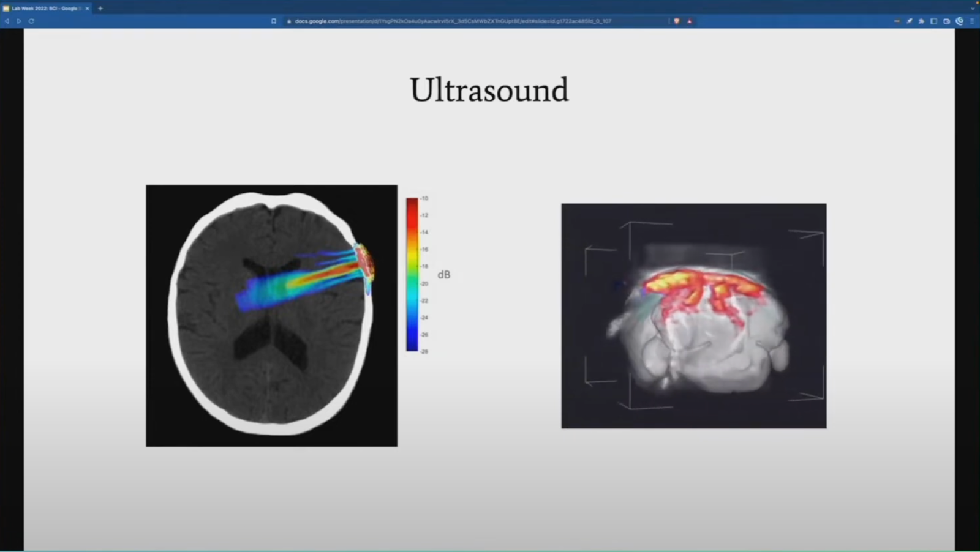Viewport: 980px width, 552px height.
Task: Select the 3D brain ultrasound image
Action: (x=693, y=316)
